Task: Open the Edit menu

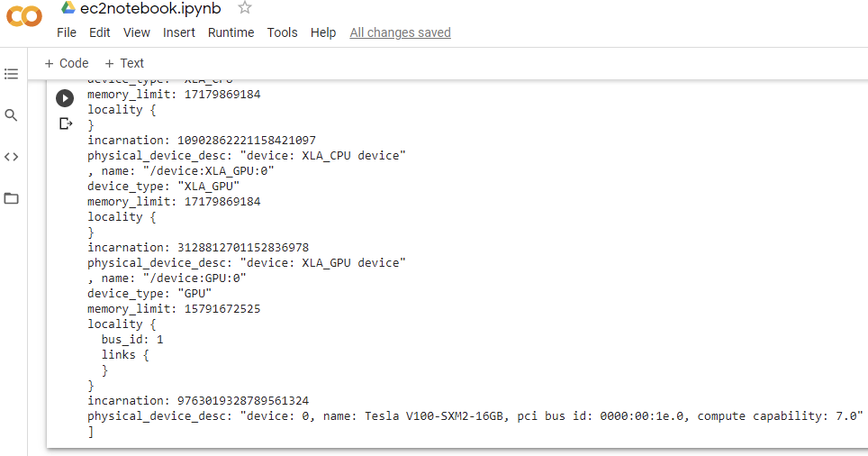Action: (x=100, y=32)
